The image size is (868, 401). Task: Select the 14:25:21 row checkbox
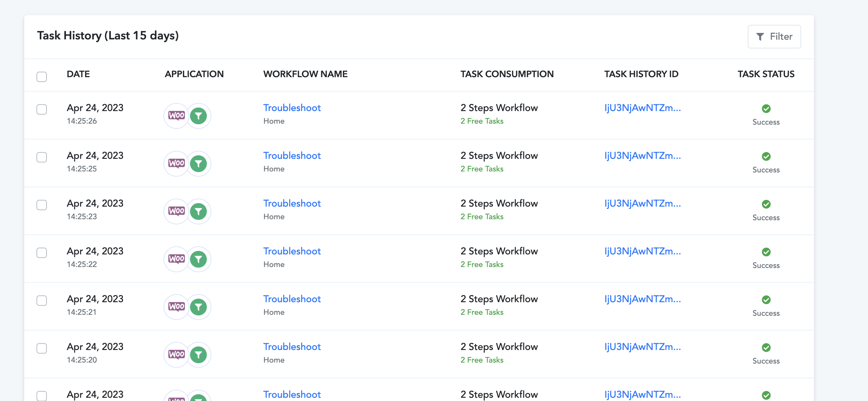point(42,301)
